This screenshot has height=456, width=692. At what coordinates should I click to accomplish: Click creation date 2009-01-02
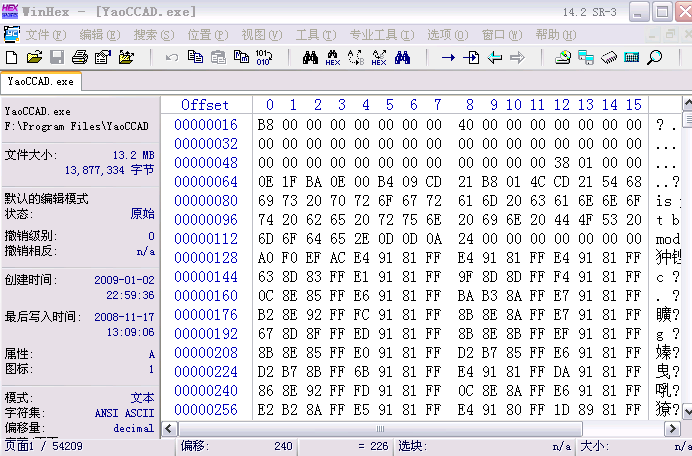pyautogui.click(x=124, y=280)
